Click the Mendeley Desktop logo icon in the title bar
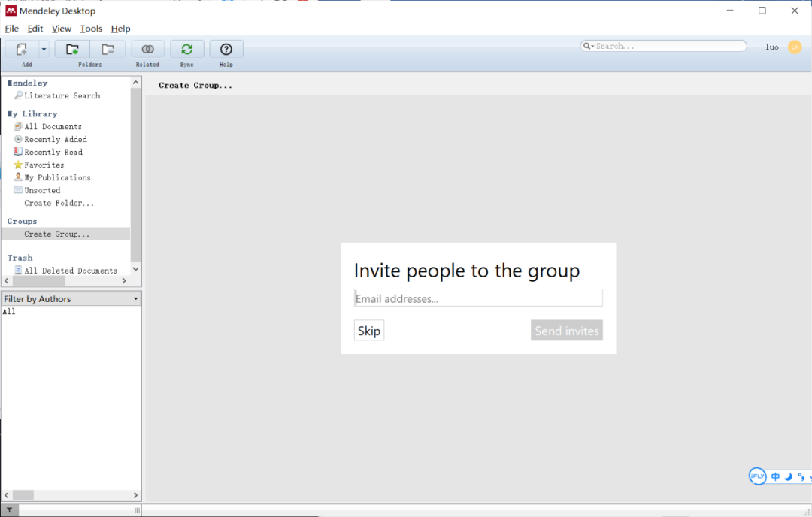This screenshot has height=517, width=812. 11,11
